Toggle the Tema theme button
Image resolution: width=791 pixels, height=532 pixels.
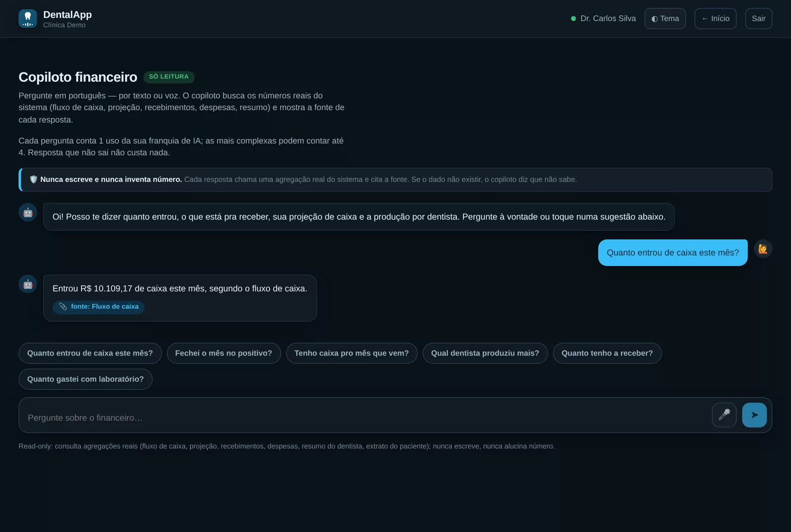(665, 19)
